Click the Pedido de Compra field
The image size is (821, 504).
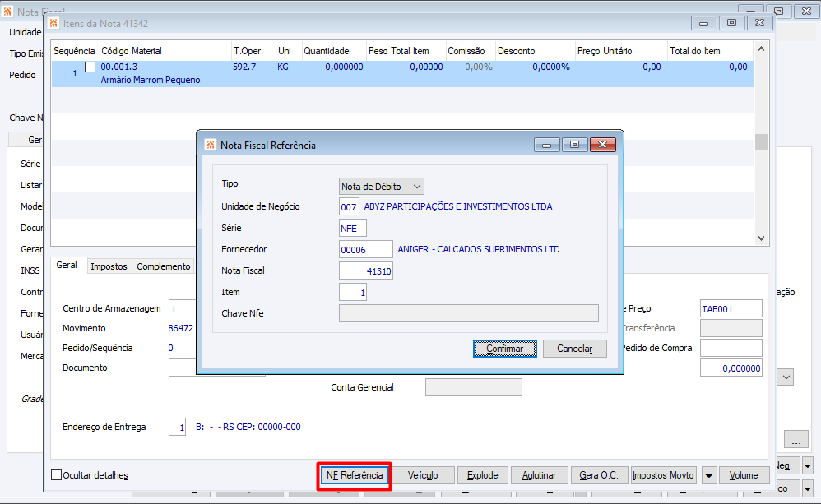coord(731,348)
